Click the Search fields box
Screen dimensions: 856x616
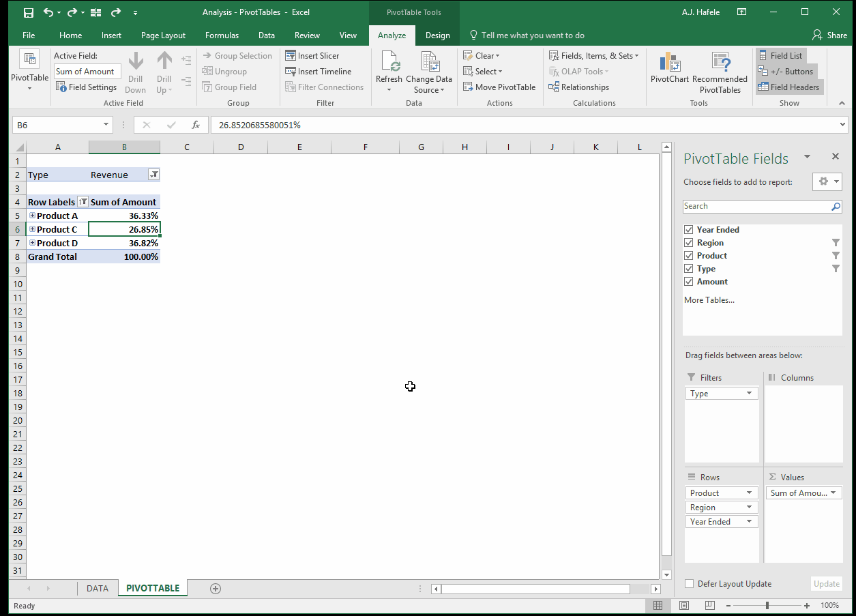click(x=763, y=206)
